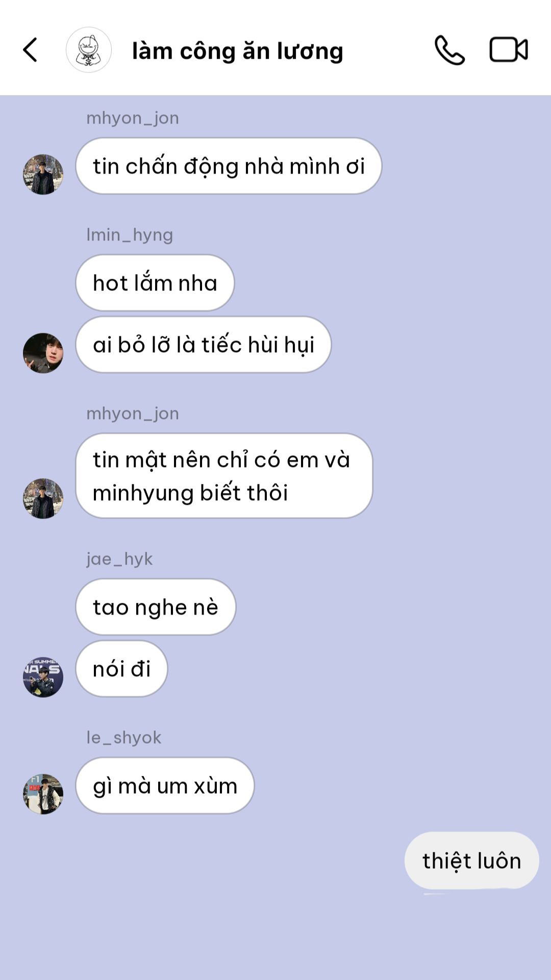
Task: Select the message 'hot lắm nha'
Action: 155,283
